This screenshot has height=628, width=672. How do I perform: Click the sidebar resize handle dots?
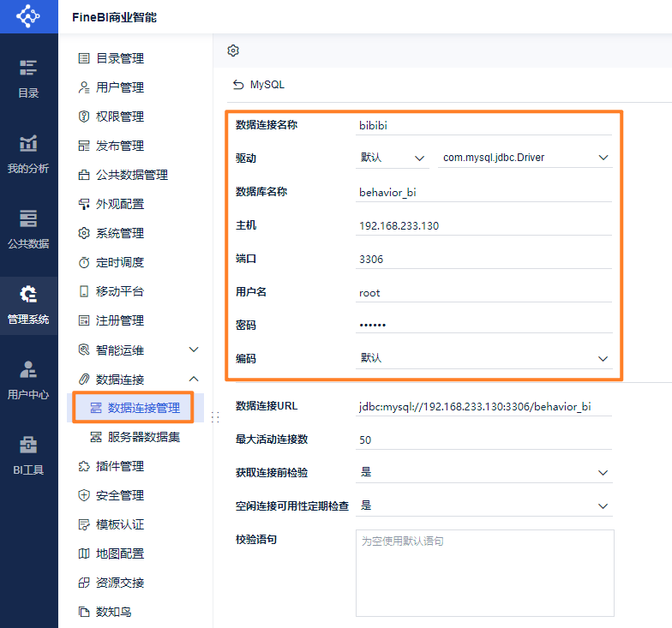(x=215, y=416)
